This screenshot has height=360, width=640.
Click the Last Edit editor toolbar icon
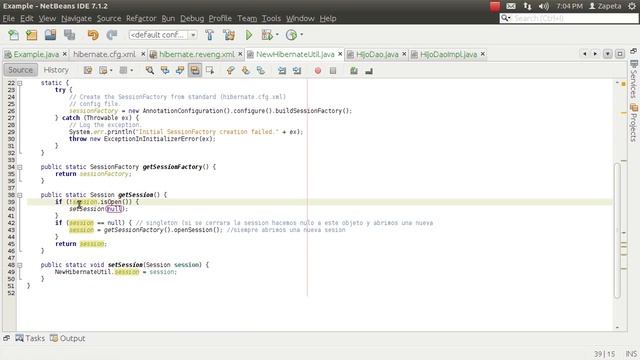coord(88,71)
